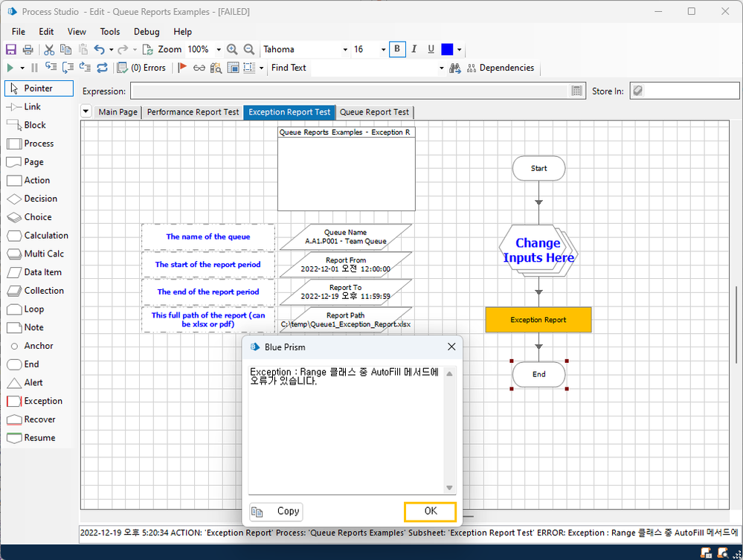Click the Reset (restart) debug icon
Image resolution: width=743 pixels, height=560 pixels.
[102, 68]
